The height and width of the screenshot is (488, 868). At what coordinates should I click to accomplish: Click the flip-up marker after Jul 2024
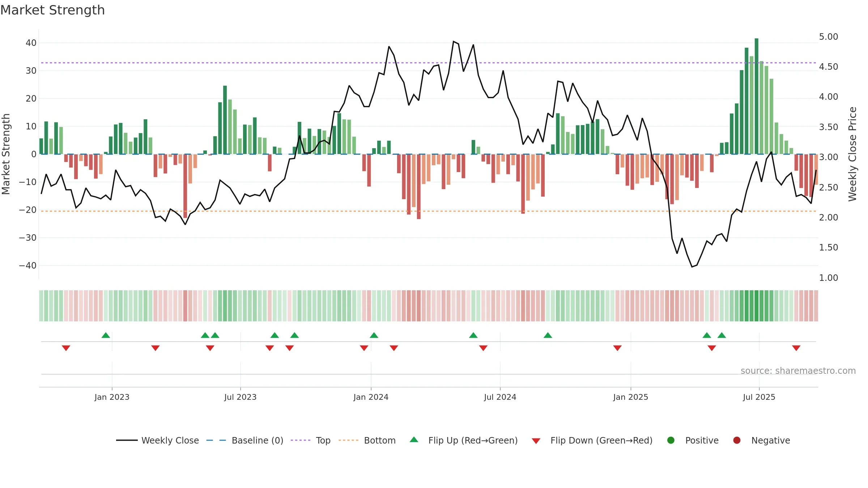pyautogui.click(x=548, y=335)
